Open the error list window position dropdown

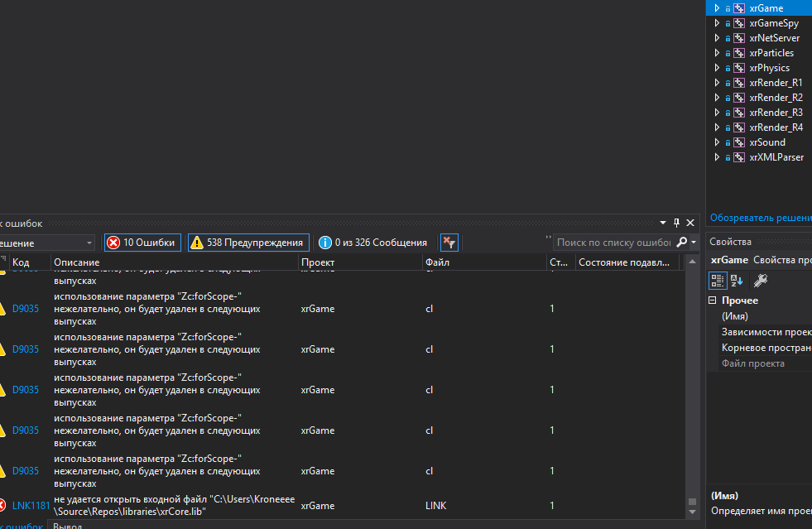[663, 223]
